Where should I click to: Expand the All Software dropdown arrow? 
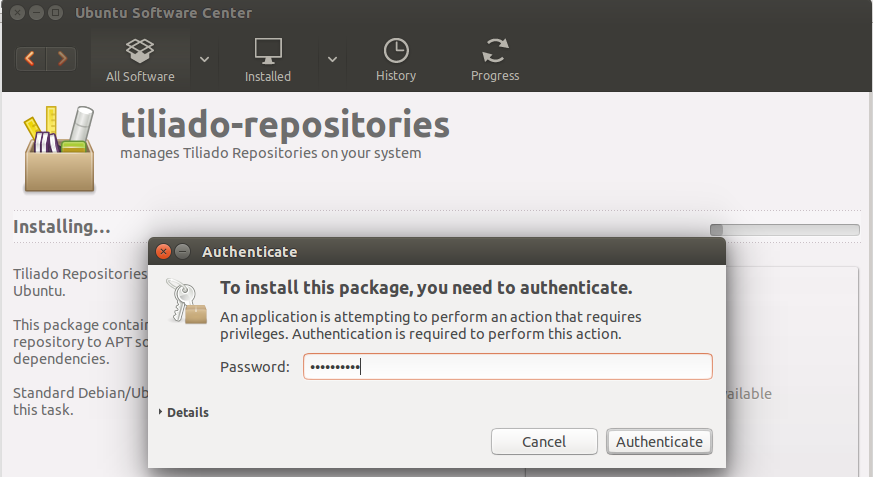pos(204,59)
